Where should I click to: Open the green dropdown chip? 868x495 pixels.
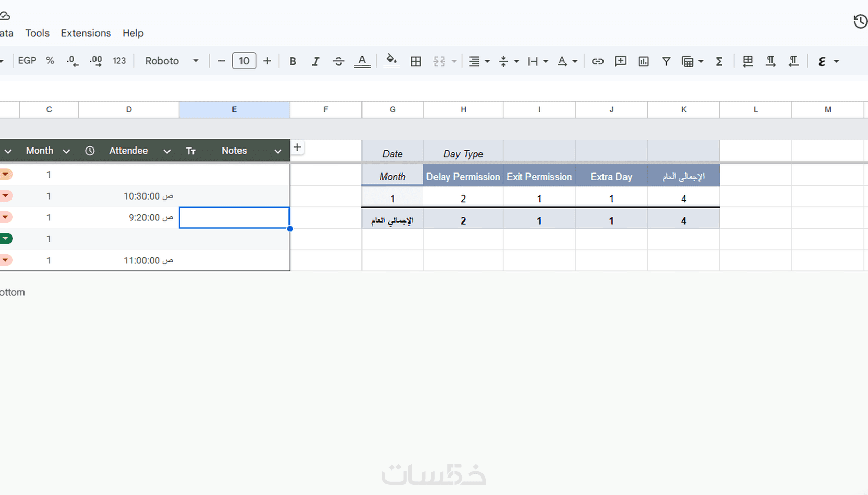[6, 238]
